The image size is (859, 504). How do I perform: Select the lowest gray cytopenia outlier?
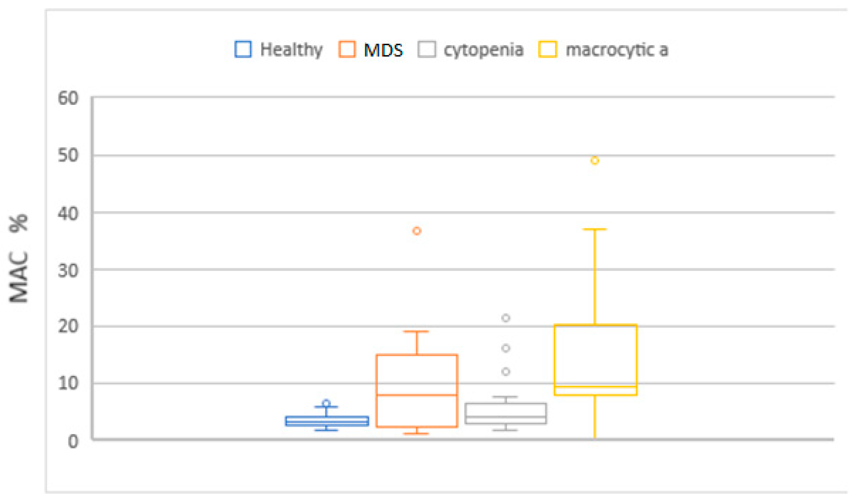coord(506,372)
